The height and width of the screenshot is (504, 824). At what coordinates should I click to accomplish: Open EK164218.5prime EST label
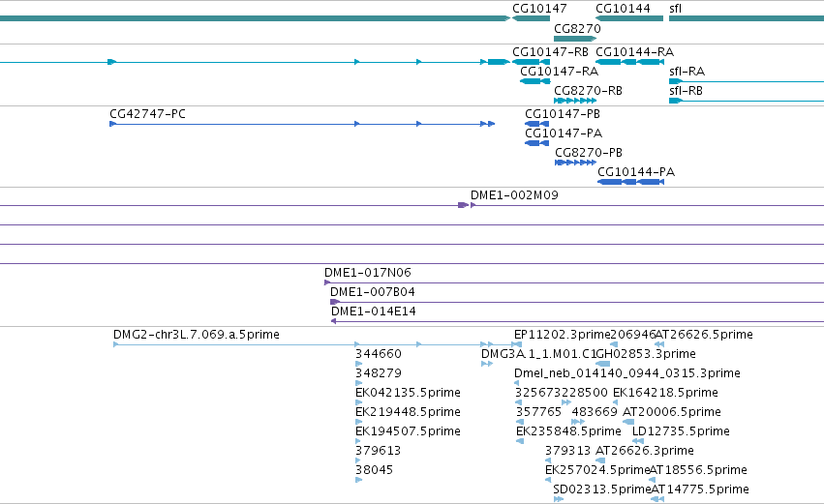tap(665, 392)
